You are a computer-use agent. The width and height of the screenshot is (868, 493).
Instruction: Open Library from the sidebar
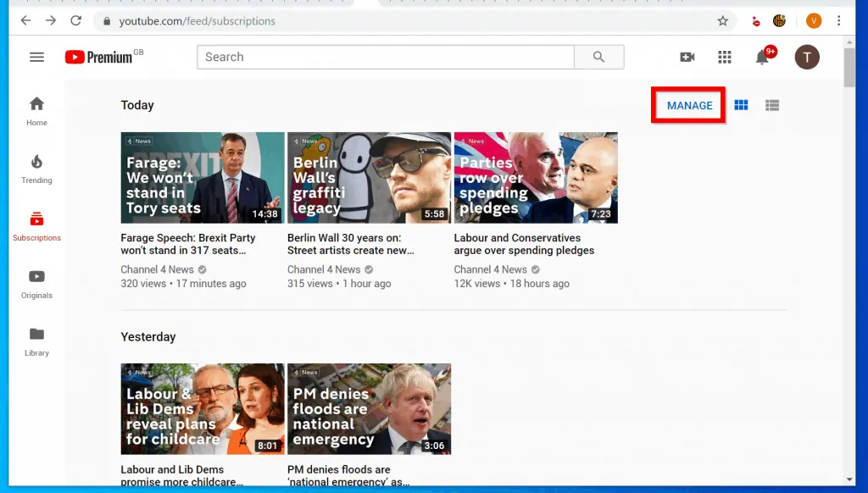[x=36, y=340]
